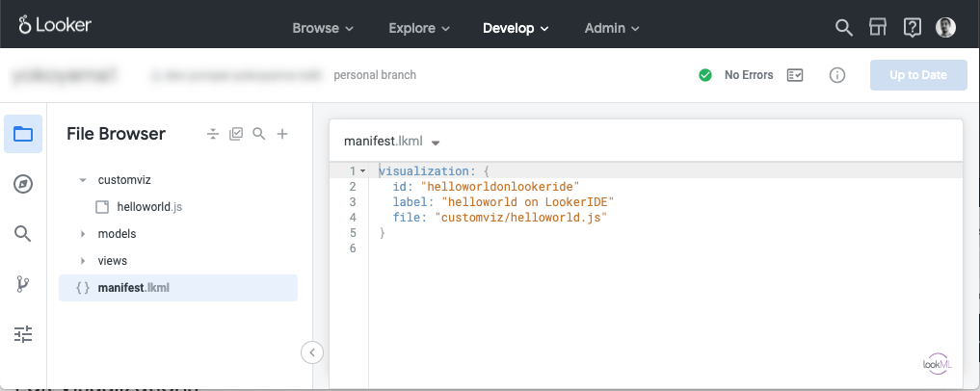This screenshot has width=980, height=391.
Task: Click the green No Errors checkmark
Action: click(705, 75)
